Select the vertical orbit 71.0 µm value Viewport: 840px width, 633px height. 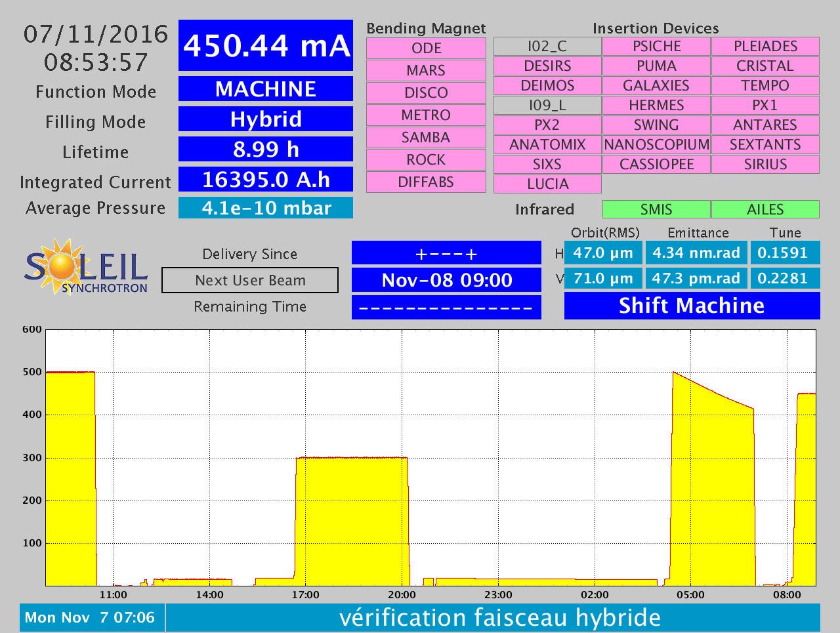(x=603, y=278)
